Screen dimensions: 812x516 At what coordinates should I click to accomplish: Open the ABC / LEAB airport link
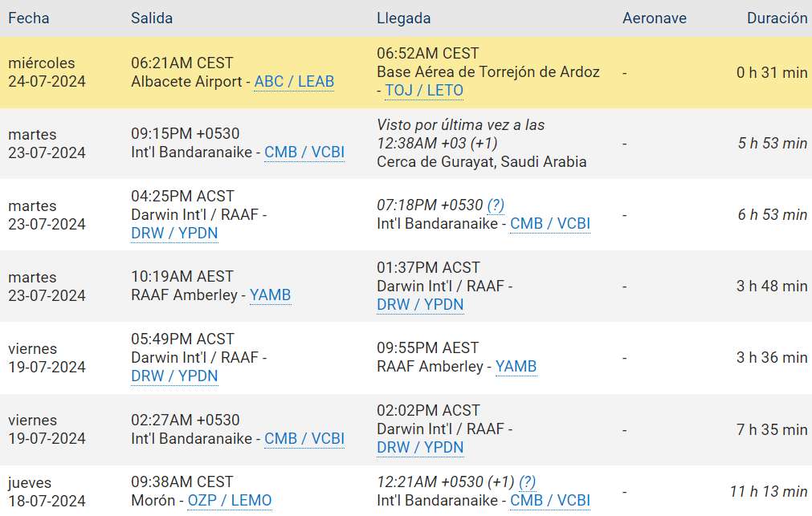pyautogui.click(x=294, y=82)
